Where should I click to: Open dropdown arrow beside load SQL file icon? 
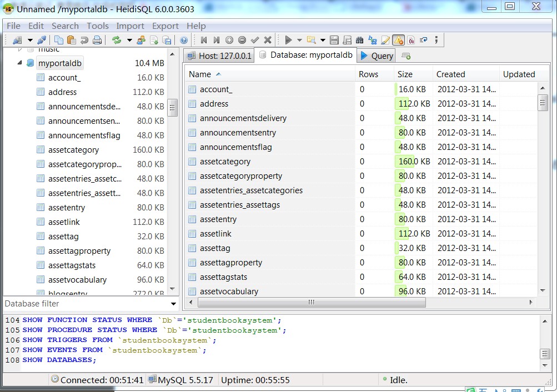point(323,40)
